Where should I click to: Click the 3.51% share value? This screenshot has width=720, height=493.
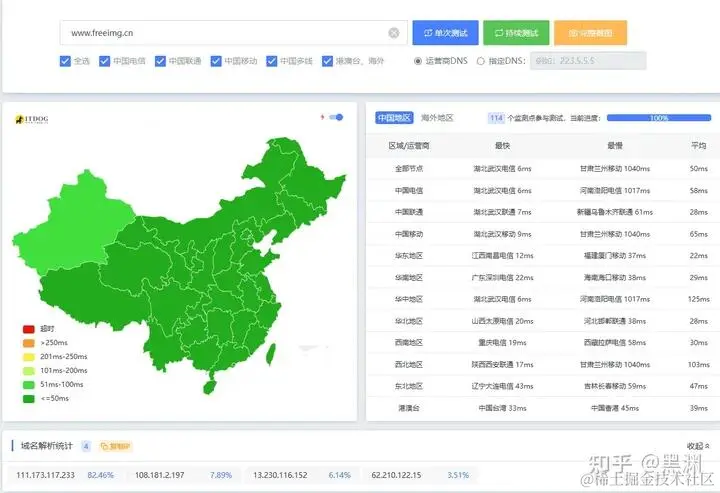pyautogui.click(x=458, y=475)
